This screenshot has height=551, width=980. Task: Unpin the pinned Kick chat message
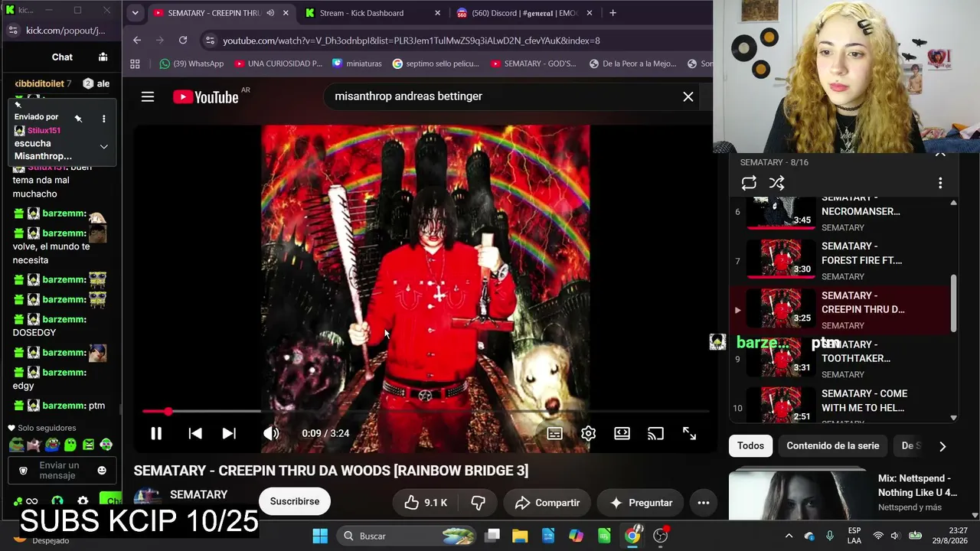(78, 119)
